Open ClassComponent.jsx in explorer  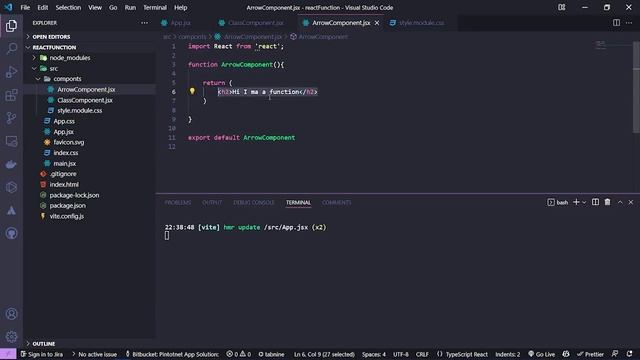click(84, 100)
